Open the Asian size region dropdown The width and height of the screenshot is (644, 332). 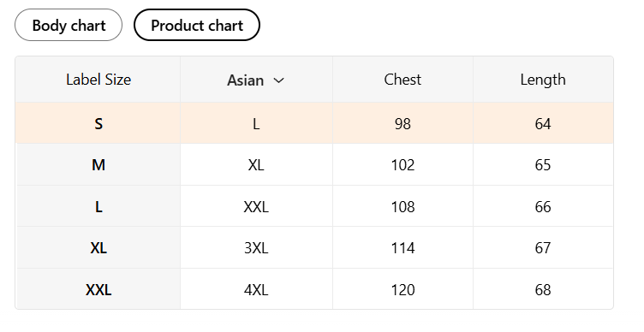coord(256,80)
